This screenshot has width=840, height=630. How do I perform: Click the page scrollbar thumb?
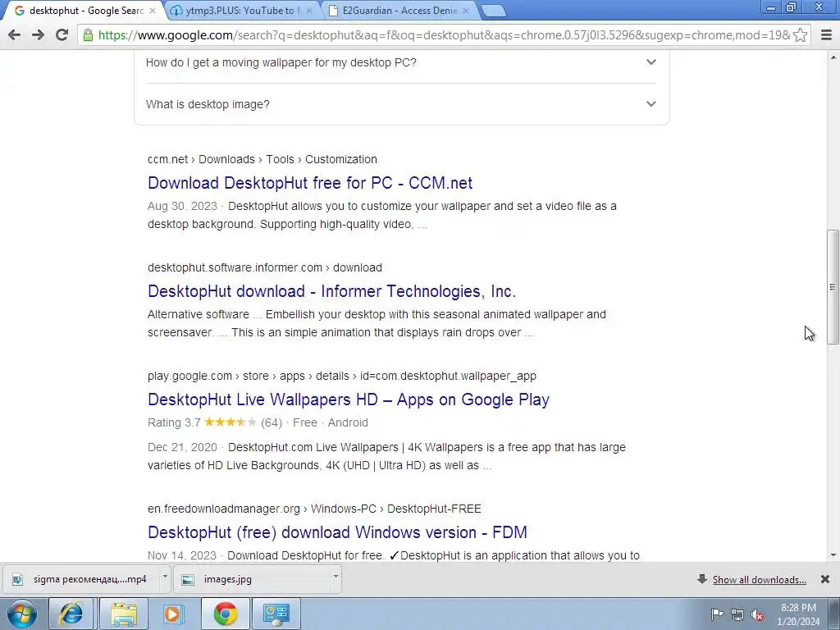coord(833,287)
